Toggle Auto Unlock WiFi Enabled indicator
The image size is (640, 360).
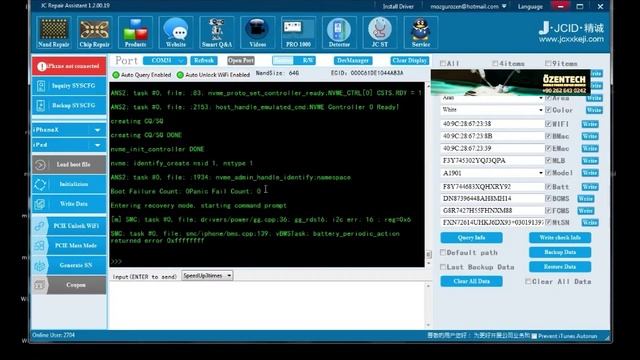(180, 75)
